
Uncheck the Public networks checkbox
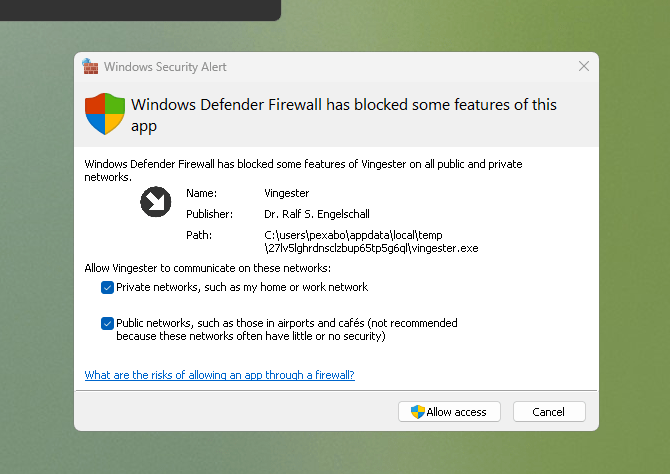[x=107, y=323]
